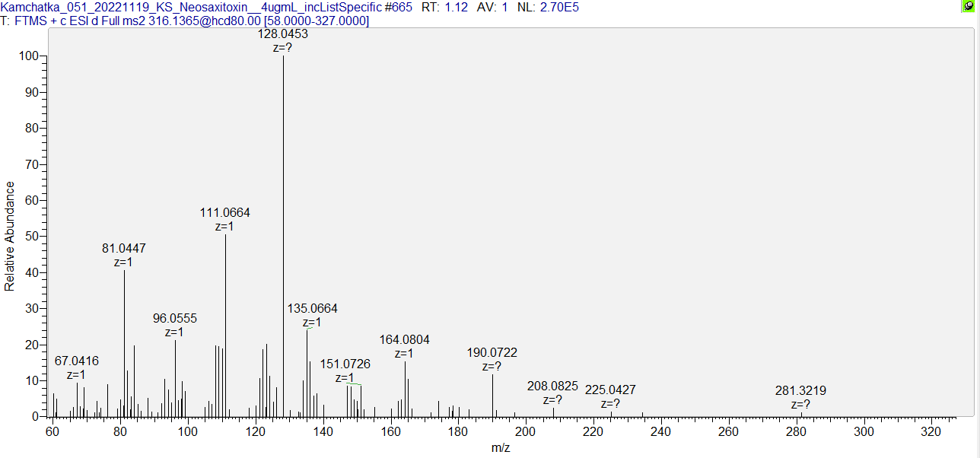Click the 200 tick on the m/z axis

click(526, 432)
